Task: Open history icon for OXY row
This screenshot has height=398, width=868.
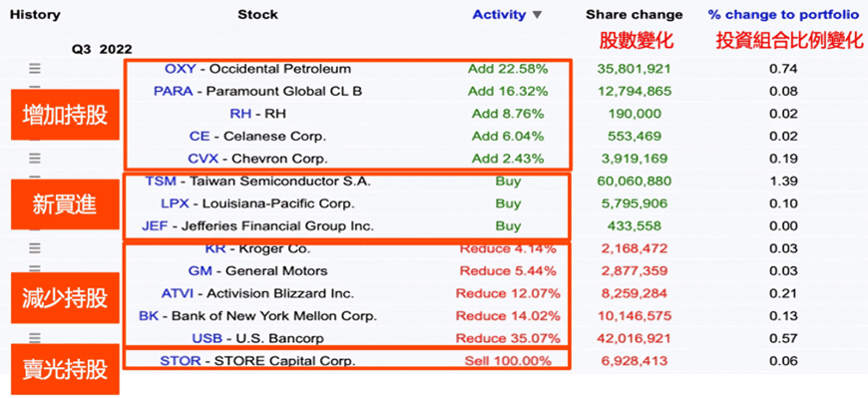Action: click(x=35, y=69)
